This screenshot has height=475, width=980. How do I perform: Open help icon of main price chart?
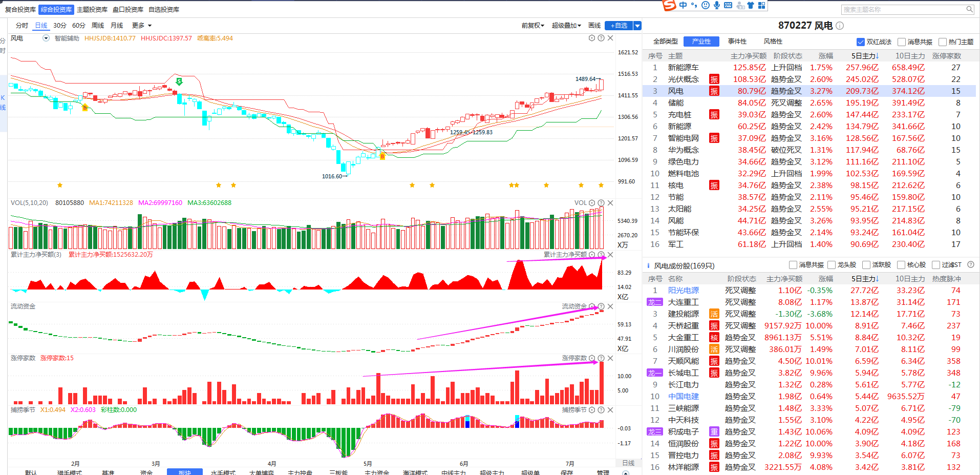coord(601,38)
